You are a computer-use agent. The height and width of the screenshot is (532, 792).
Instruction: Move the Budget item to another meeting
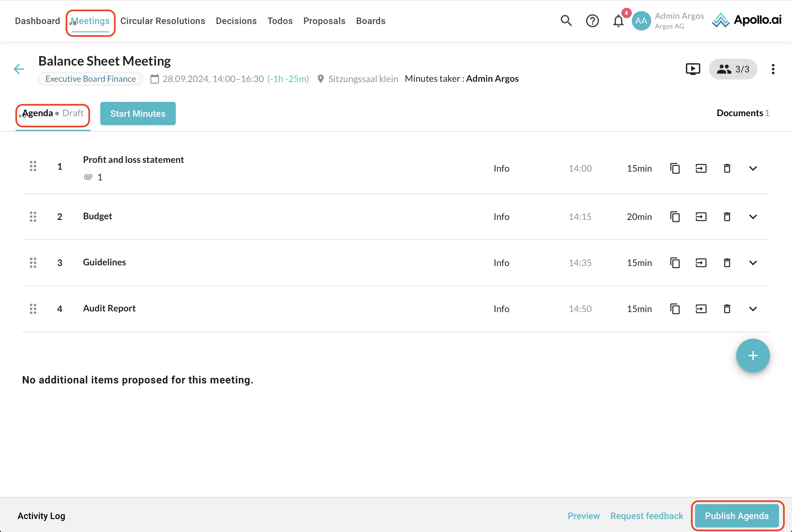point(701,216)
